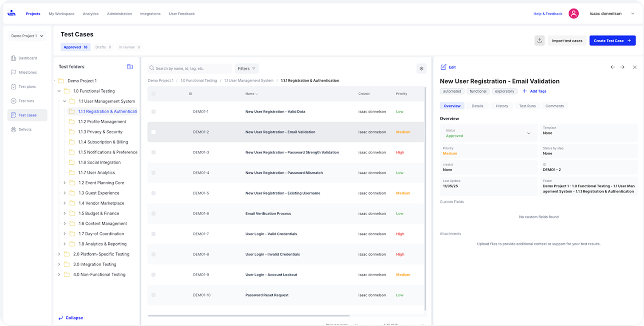Click the 1.1.2 Profile Management folder icon
This screenshot has width=644, height=326.
pyautogui.click(x=72, y=122)
